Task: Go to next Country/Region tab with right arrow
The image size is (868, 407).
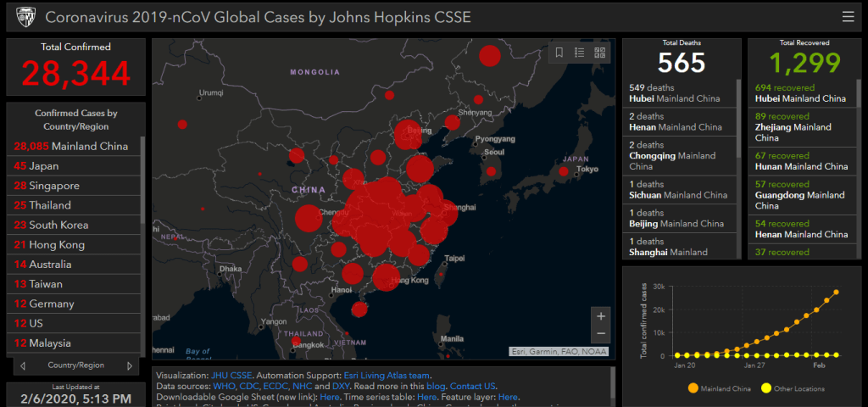Action: (x=130, y=366)
